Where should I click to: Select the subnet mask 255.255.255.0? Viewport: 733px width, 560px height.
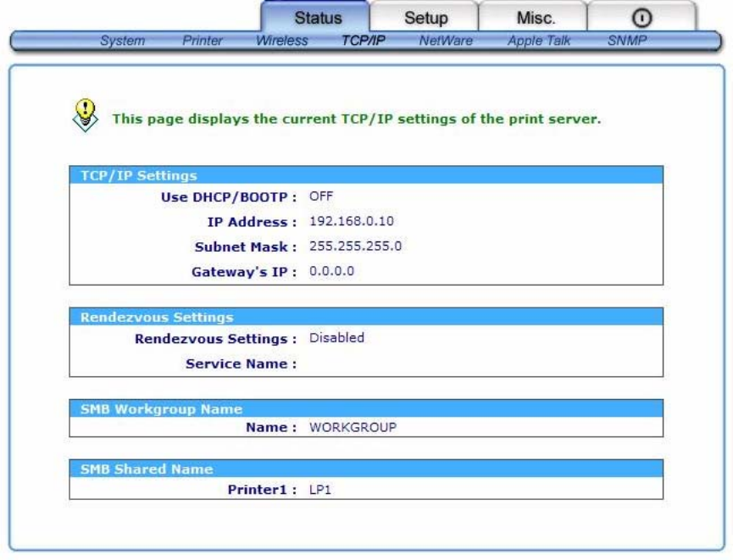[x=355, y=246]
